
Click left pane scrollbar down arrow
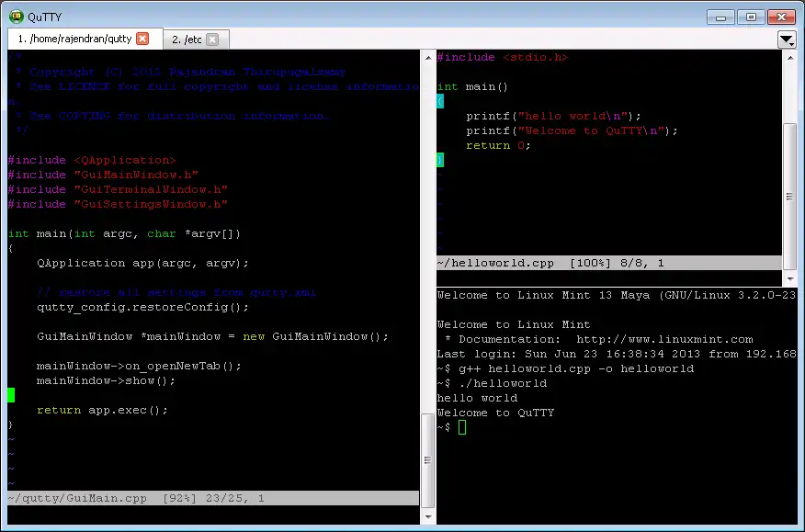point(428,517)
